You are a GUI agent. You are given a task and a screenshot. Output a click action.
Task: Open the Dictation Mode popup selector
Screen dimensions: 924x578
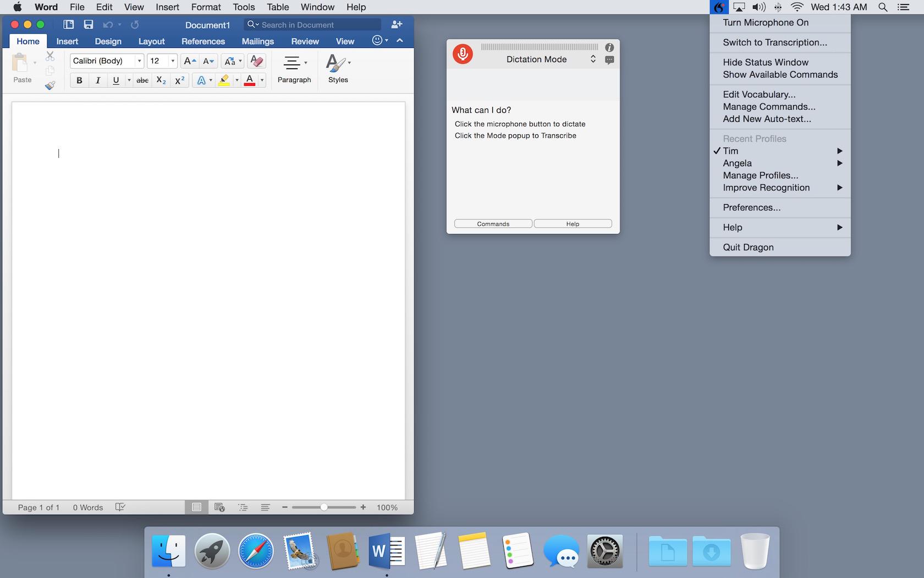click(x=593, y=59)
